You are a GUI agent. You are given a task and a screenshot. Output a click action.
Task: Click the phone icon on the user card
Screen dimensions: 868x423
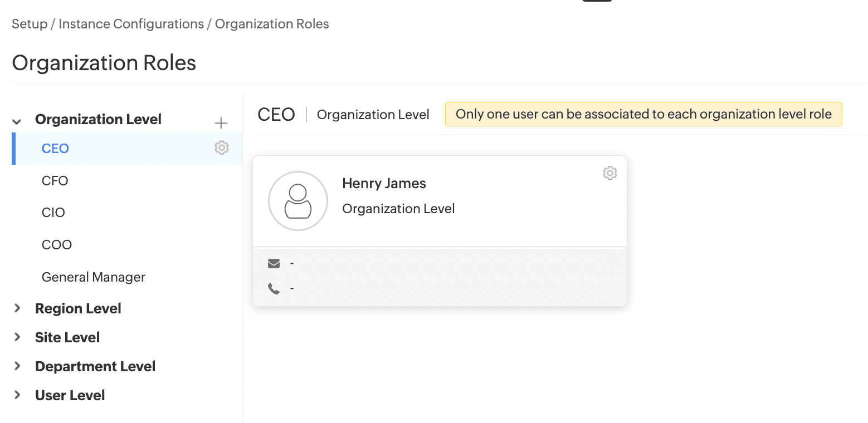tap(274, 288)
